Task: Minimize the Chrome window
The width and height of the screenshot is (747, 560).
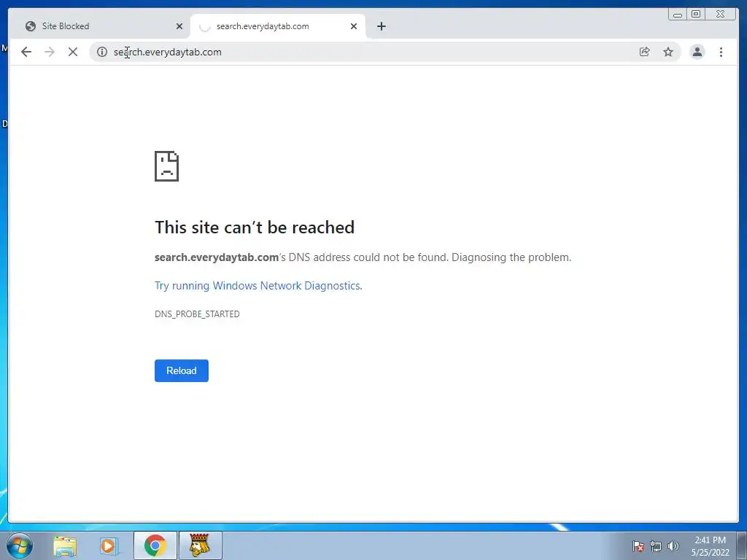Action: 678,15
